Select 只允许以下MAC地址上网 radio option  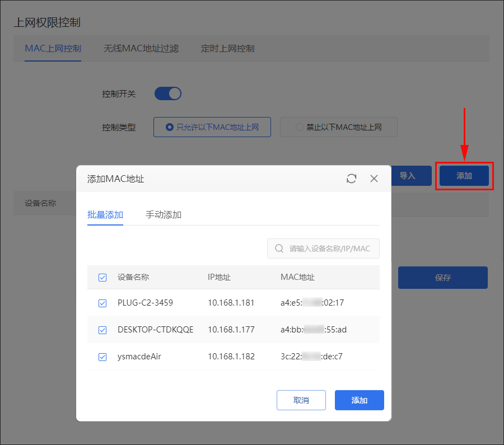click(212, 127)
